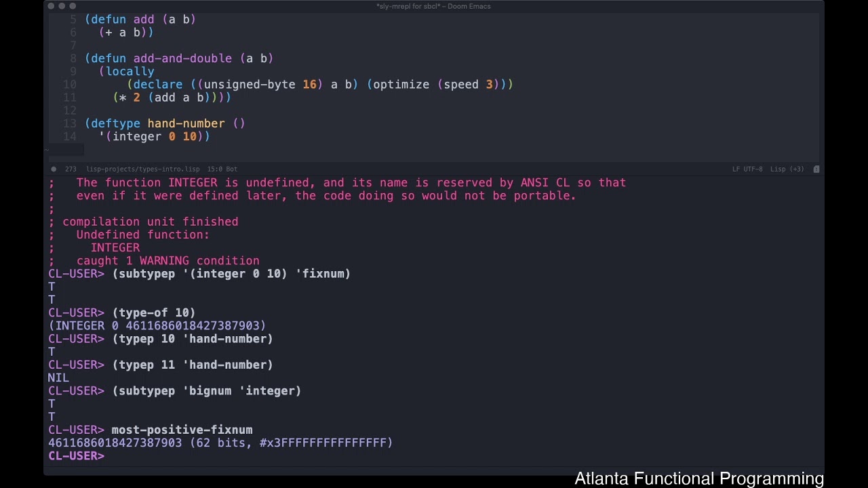Click line number 8 in gutter

click(73, 59)
